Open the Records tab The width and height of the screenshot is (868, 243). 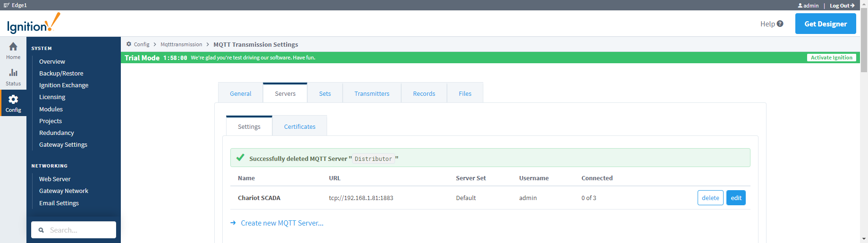(x=424, y=93)
